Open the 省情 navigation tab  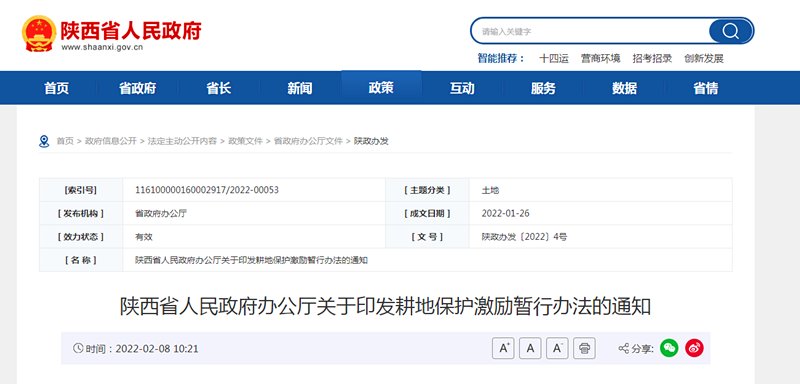(706, 88)
